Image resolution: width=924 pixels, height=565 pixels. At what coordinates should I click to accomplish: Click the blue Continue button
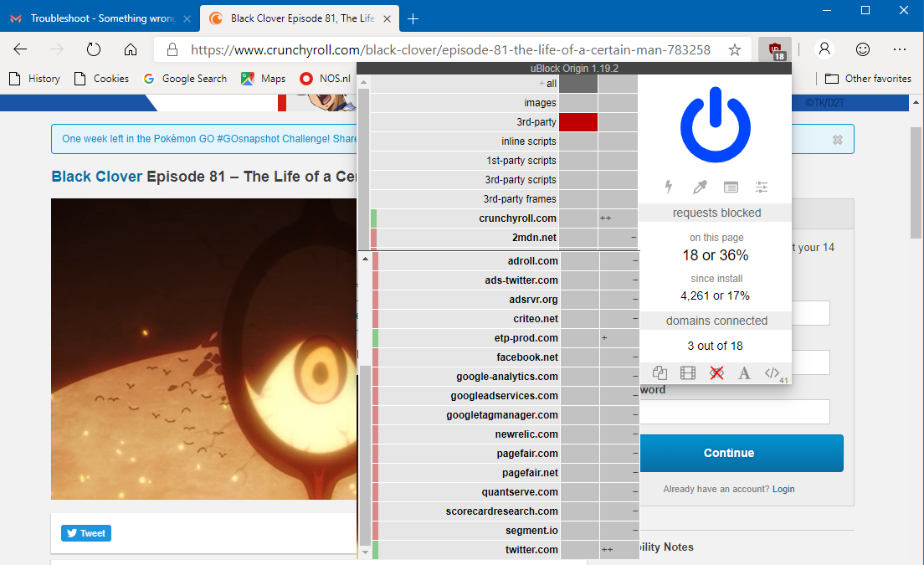pos(742,453)
